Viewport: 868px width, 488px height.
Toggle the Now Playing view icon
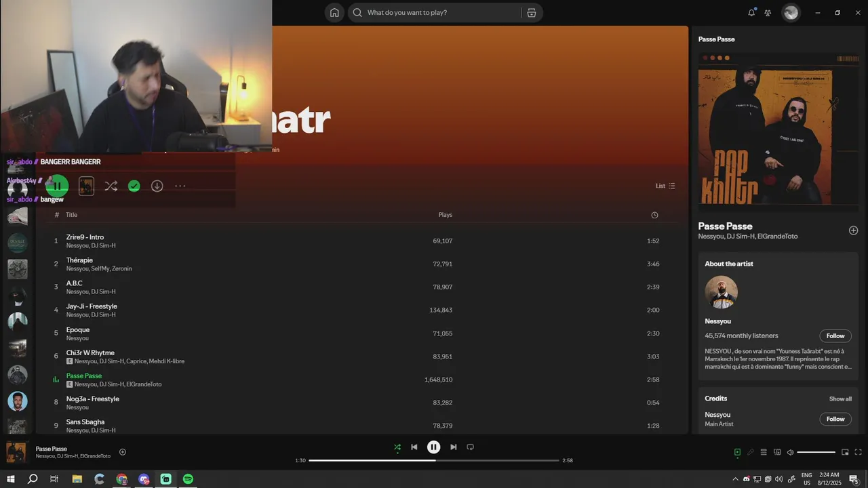pos(737,452)
